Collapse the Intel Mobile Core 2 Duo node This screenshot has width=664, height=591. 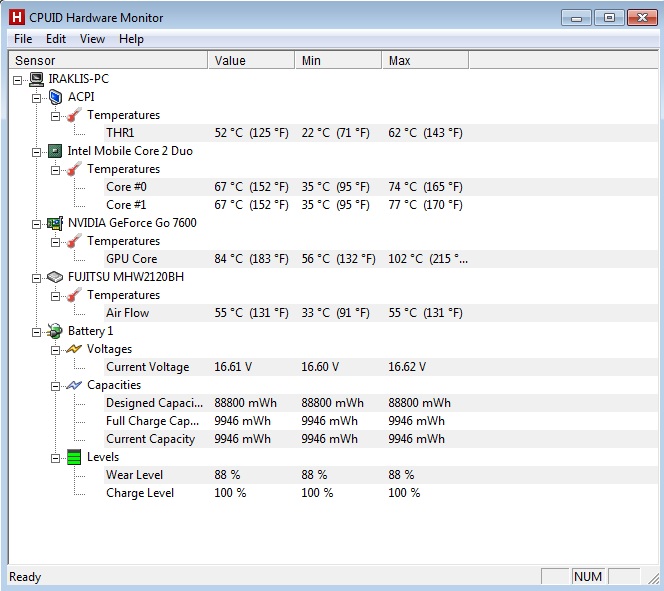coord(37,151)
